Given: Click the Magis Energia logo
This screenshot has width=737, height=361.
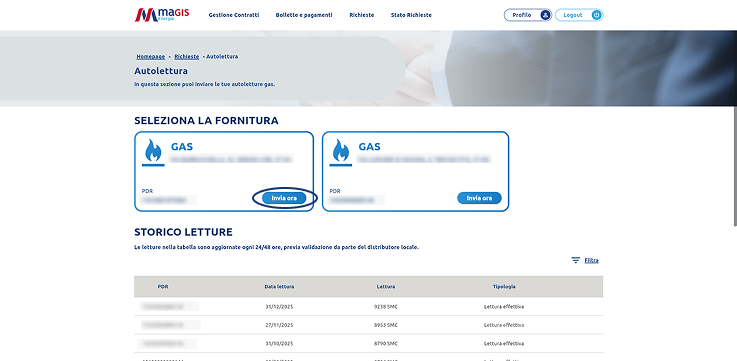Looking at the screenshot, I should (x=162, y=15).
